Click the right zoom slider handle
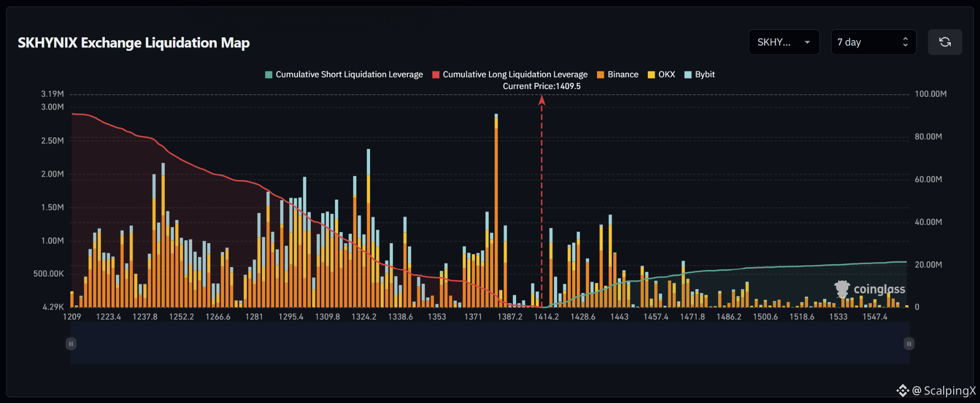This screenshot has width=980, height=403. [x=909, y=344]
